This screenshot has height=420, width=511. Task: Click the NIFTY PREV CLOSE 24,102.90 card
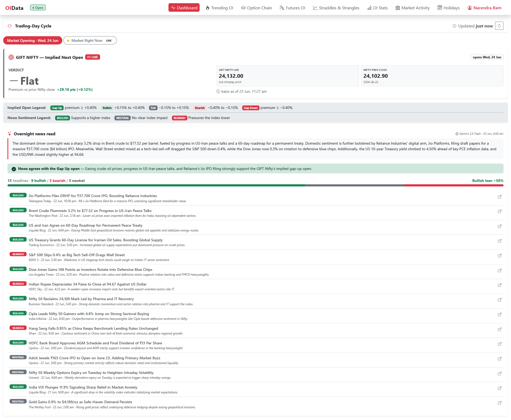tap(432, 76)
